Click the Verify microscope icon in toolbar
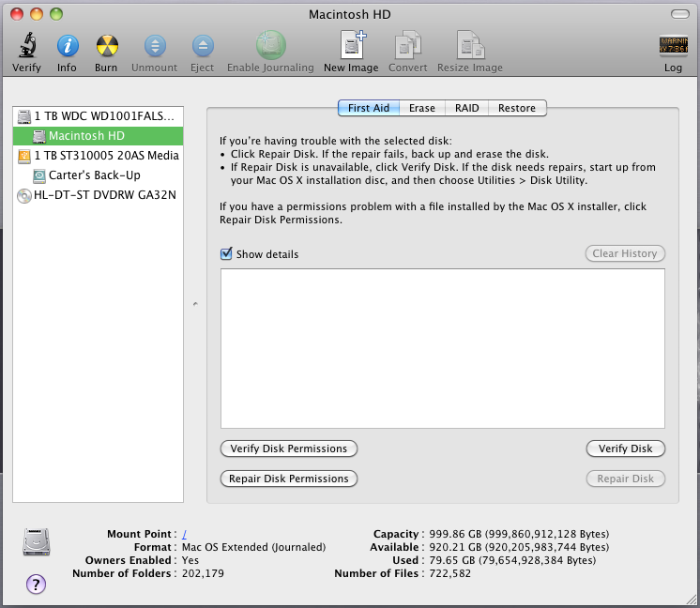Image resolution: width=700 pixels, height=608 pixels. (x=27, y=45)
